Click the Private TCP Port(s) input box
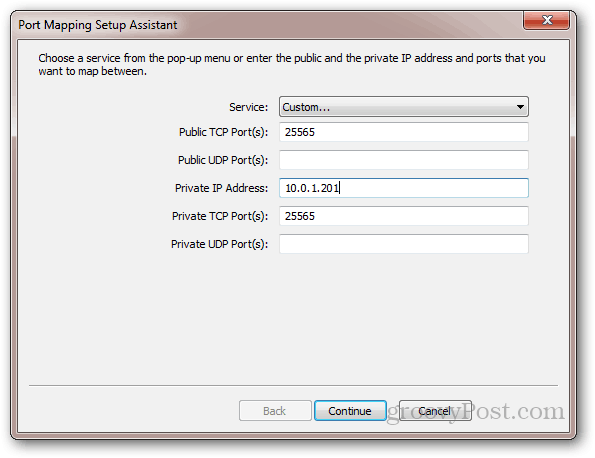 (x=404, y=216)
